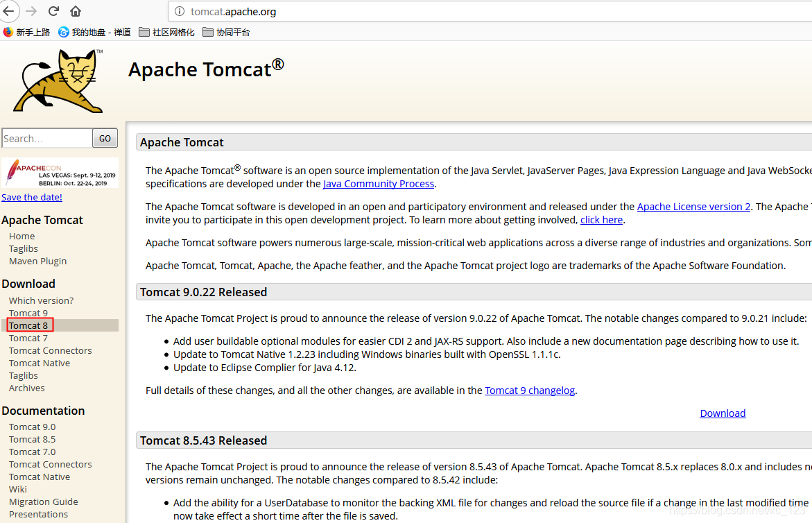Open Taglibs under Download section
The image size is (812, 523).
tap(24, 375)
